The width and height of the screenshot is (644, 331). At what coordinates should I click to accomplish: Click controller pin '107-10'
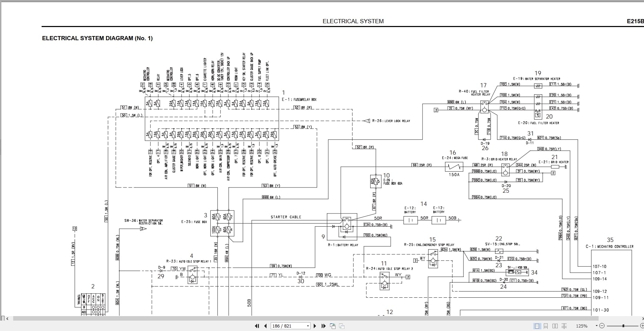(599, 267)
